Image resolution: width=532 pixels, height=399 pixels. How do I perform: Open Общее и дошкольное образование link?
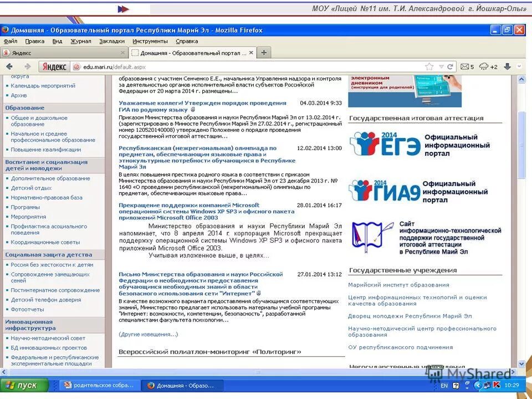click(x=39, y=121)
